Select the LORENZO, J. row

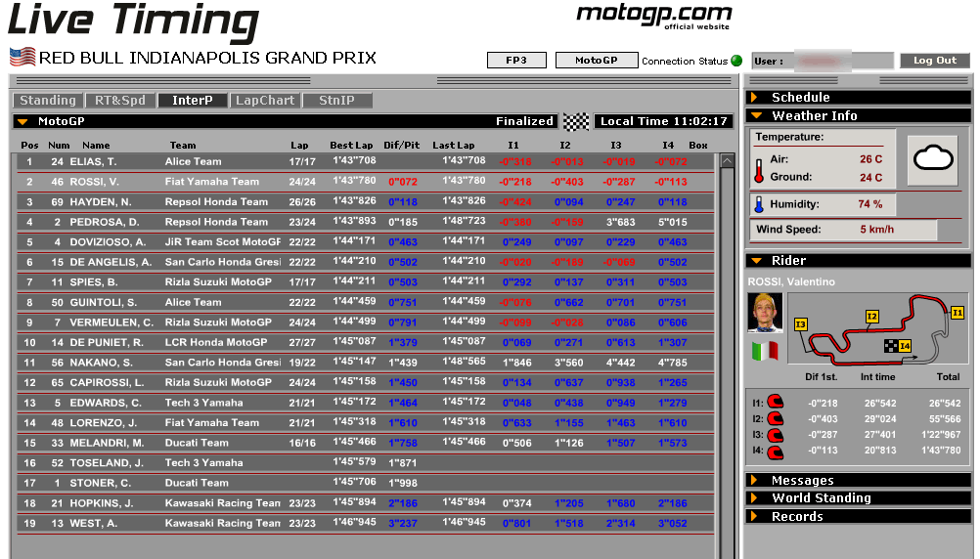(366, 423)
